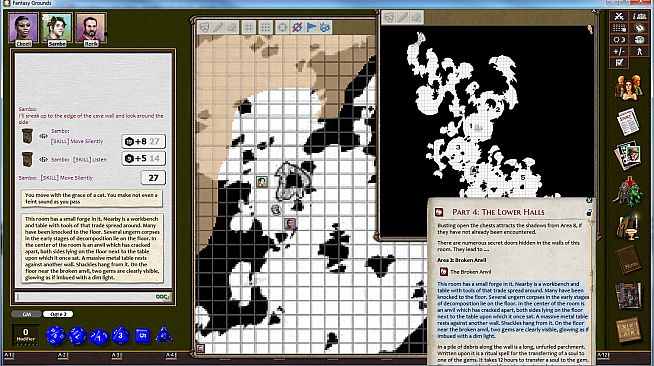Image resolution: width=654 pixels, height=366 pixels.
Task: Click the blue flag icon in map toolbar
Action: click(x=311, y=28)
